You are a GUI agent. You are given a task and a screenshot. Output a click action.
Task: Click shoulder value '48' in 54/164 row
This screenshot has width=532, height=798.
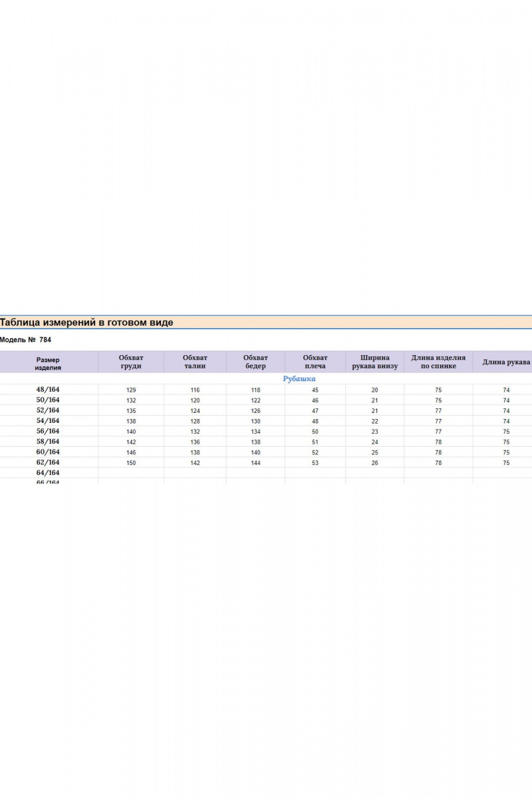pyautogui.click(x=315, y=421)
